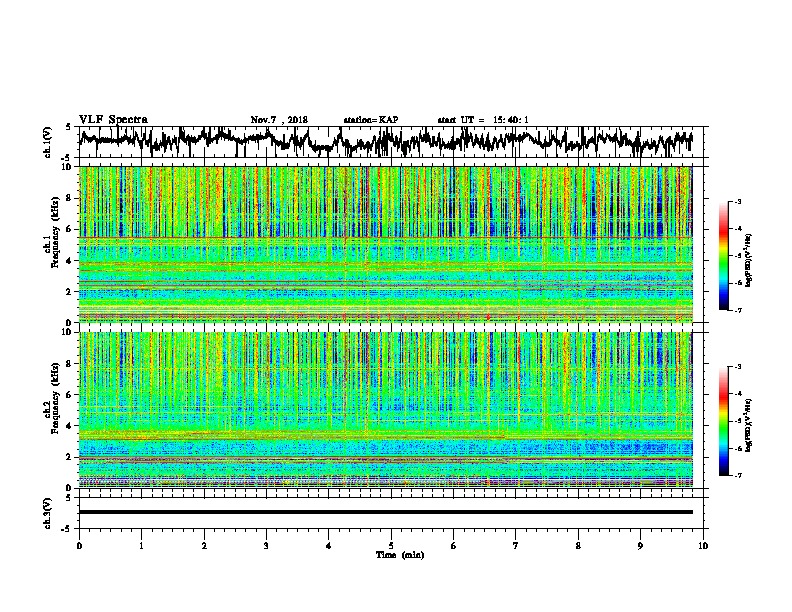Click the "-7" label on ch.1 color bar
The height and width of the screenshot is (612, 792).
[x=738, y=310]
